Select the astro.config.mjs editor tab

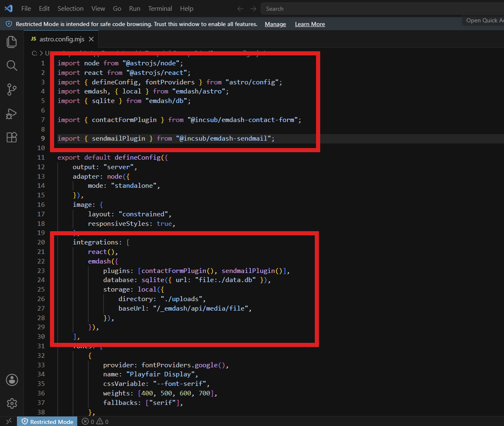[x=62, y=39]
